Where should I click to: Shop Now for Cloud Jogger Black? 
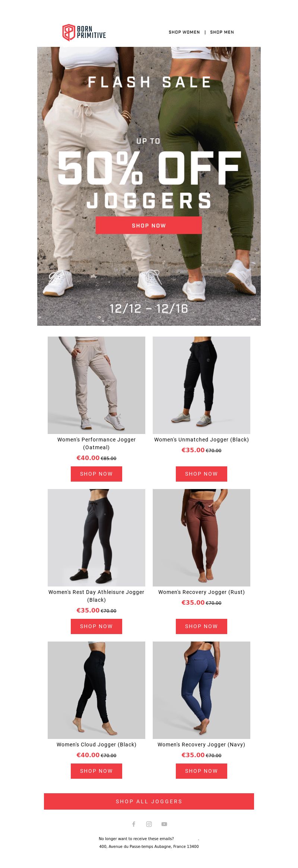pyautogui.click(x=96, y=771)
